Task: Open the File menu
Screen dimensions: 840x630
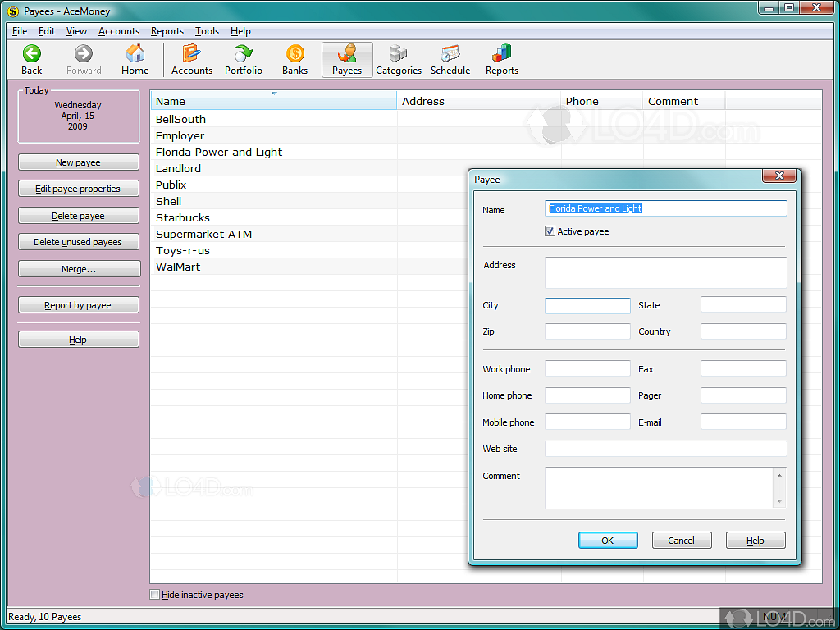Action: pos(19,31)
